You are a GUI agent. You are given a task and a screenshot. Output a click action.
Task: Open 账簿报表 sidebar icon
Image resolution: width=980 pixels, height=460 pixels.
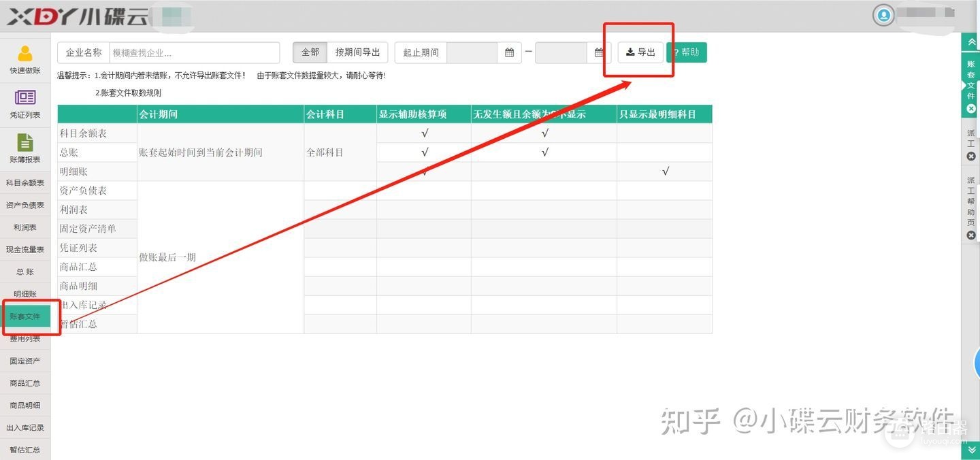25,148
